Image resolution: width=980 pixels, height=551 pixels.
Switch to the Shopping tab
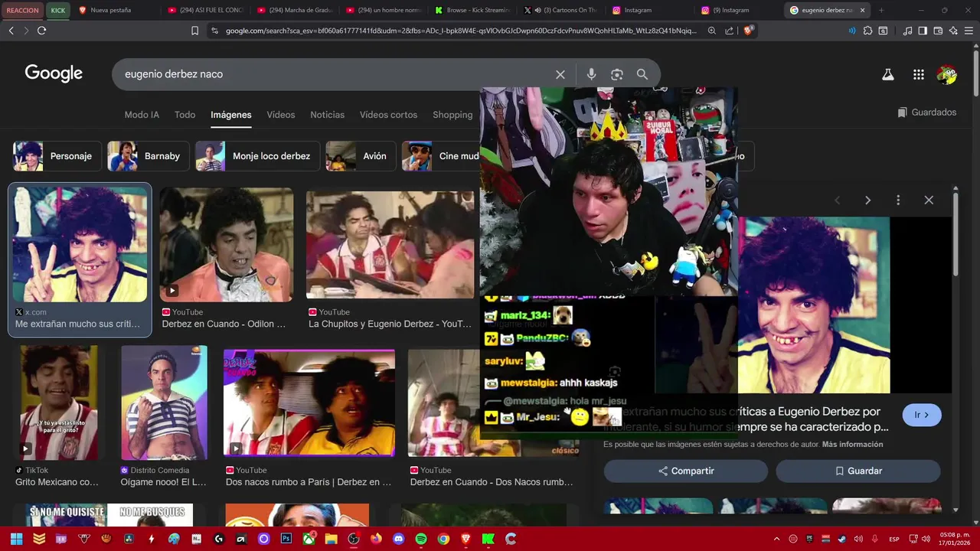pyautogui.click(x=452, y=115)
